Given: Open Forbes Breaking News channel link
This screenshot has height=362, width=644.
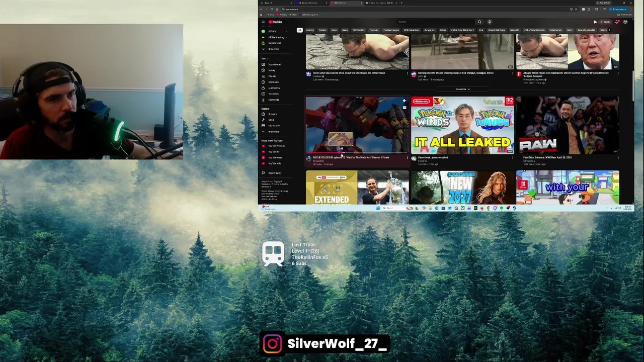Looking at the screenshot, I should [534, 79].
